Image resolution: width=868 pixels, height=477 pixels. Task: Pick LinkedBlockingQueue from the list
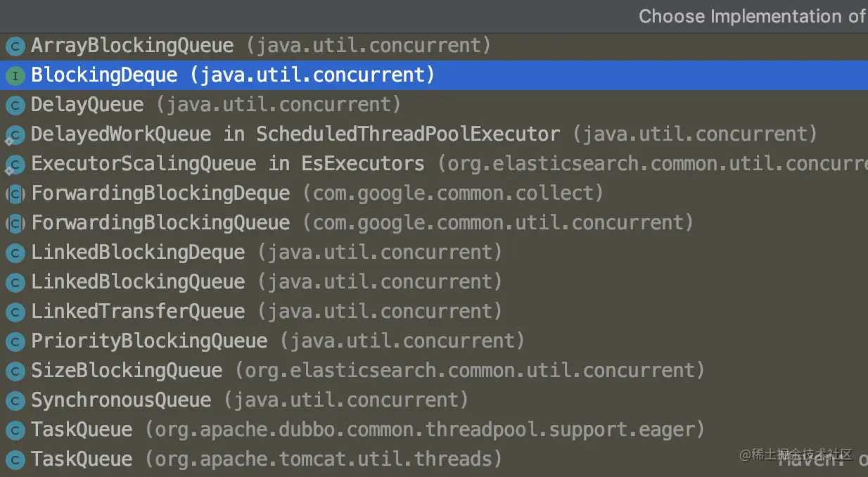click(x=138, y=283)
